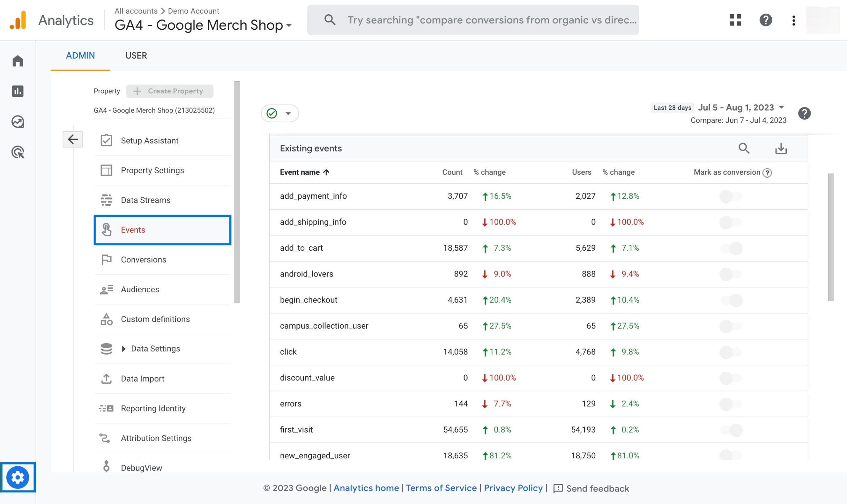The height and width of the screenshot is (504, 847).
Task: Click the Admin gear icon
Action: click(x=18, y=477)
